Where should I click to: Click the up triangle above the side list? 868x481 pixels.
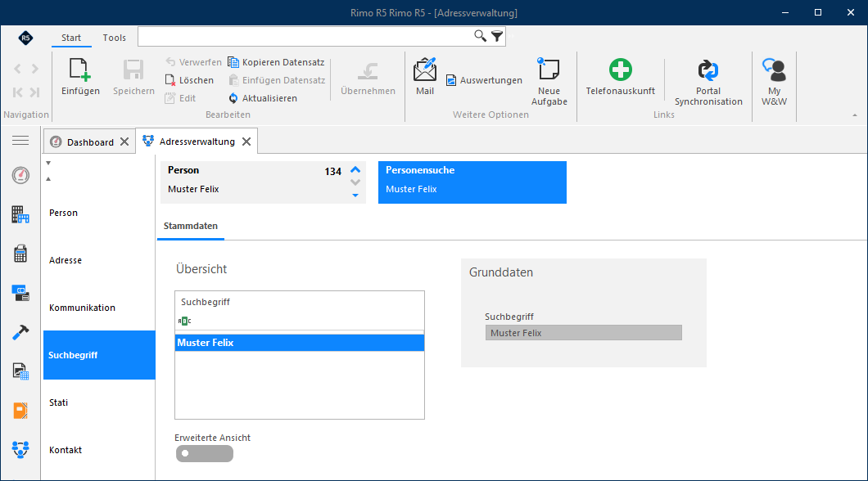48,178
